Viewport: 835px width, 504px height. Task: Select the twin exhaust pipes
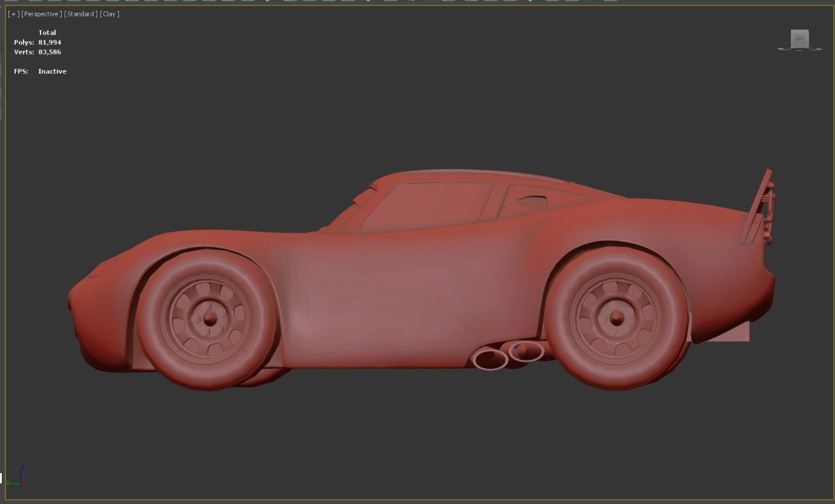[509, 355]
